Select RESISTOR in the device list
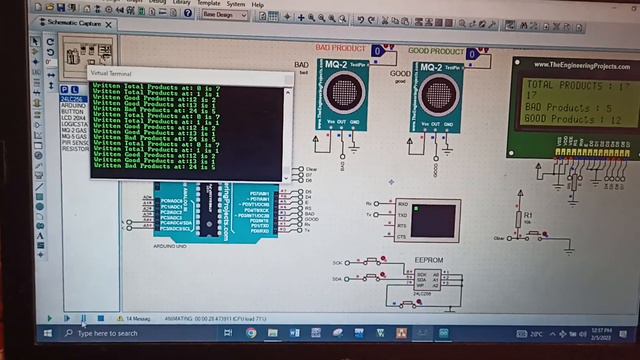The height and width of the screenshot is (360, 640). point(75,149)
